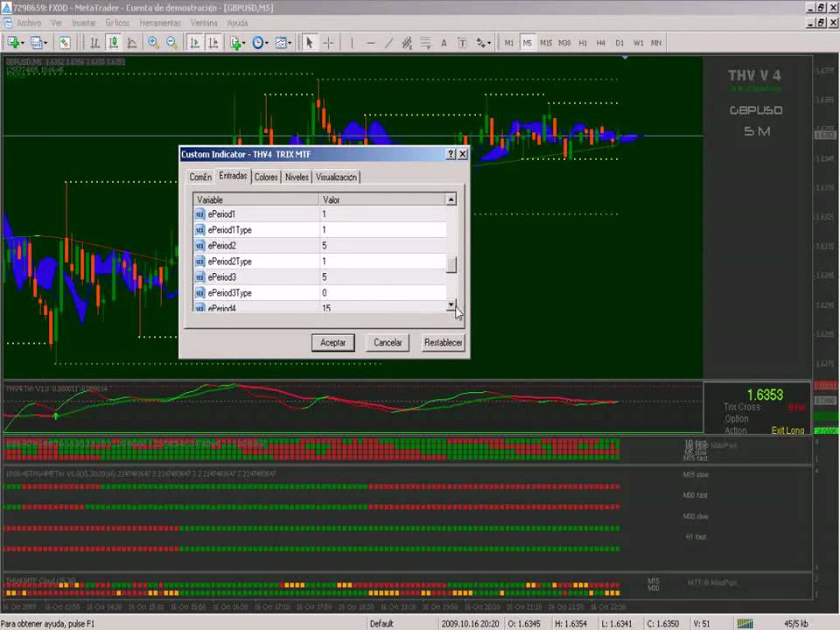Select the ePeriod1 variable row

point(320,214)
